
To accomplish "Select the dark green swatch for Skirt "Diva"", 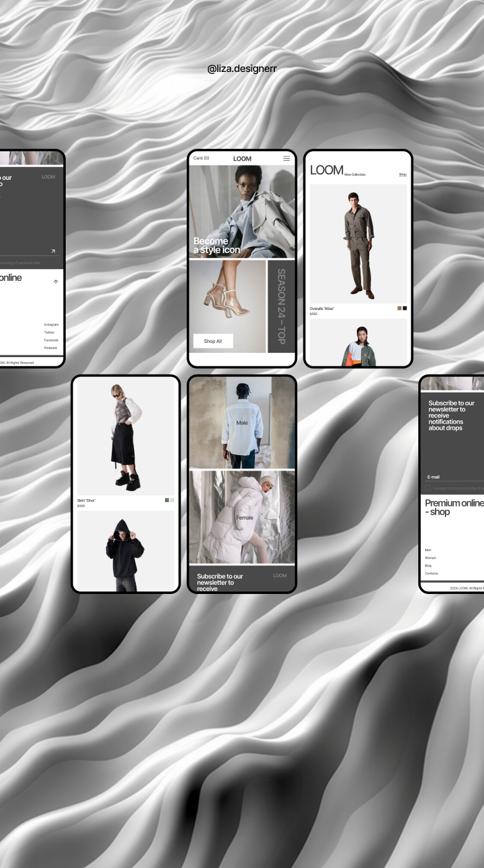I will (167, 500).
